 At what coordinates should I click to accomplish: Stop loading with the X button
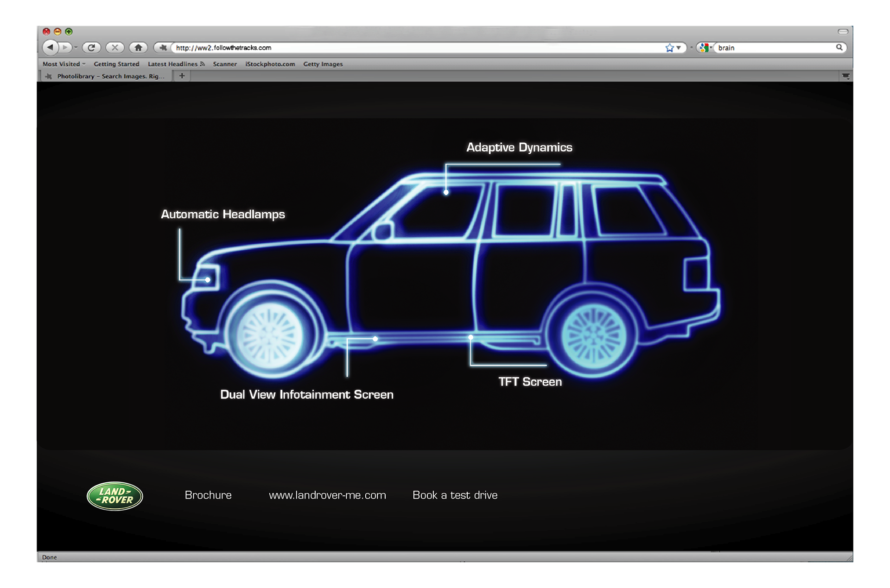click(x=115, y=47)
